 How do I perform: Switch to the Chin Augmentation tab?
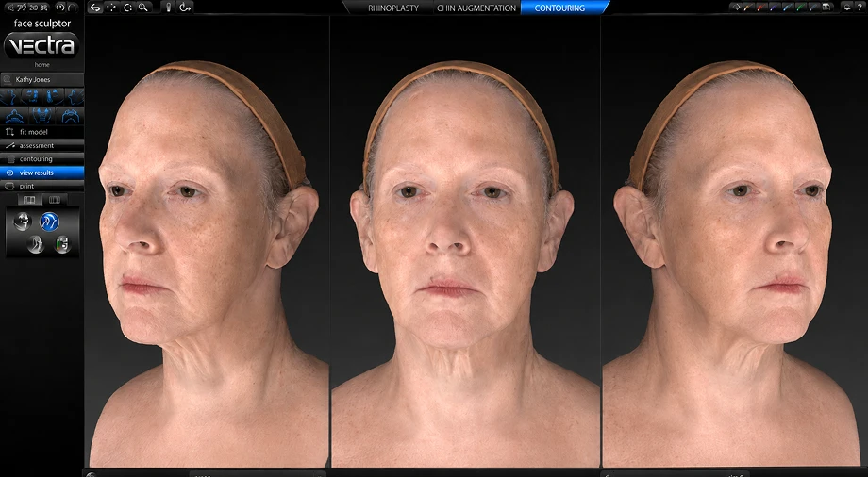(x=476, y=8)
